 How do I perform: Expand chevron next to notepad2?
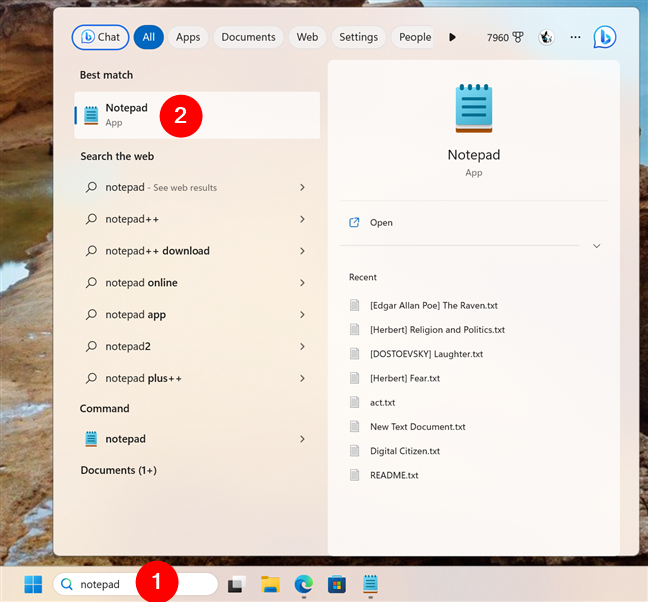[x=303, y=346]
